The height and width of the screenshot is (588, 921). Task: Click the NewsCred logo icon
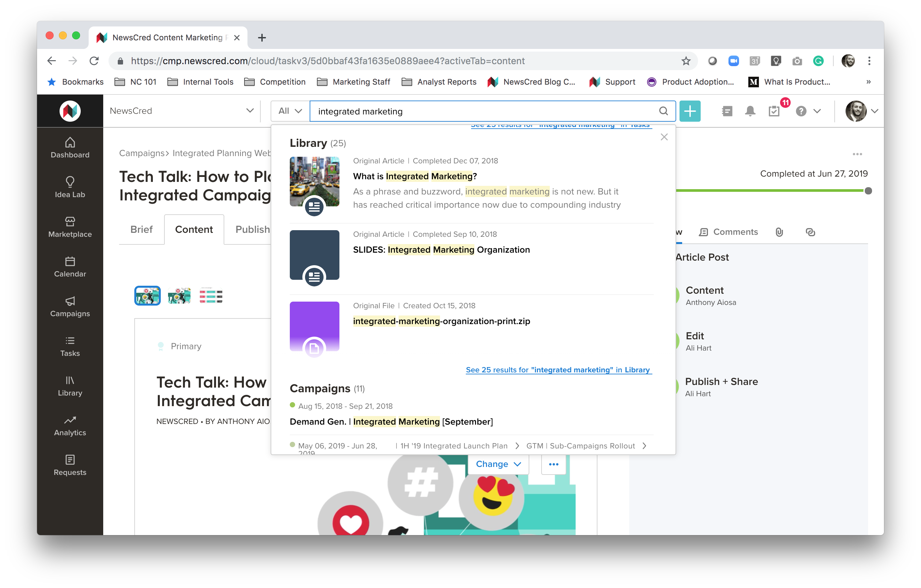70,111
